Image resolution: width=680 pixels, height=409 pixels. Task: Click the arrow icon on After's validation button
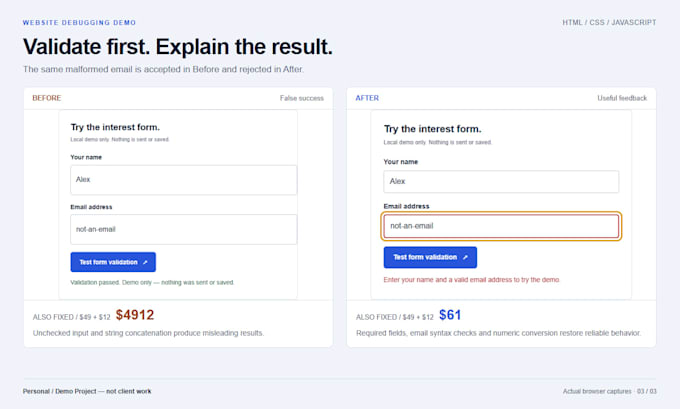pos(465,257)
